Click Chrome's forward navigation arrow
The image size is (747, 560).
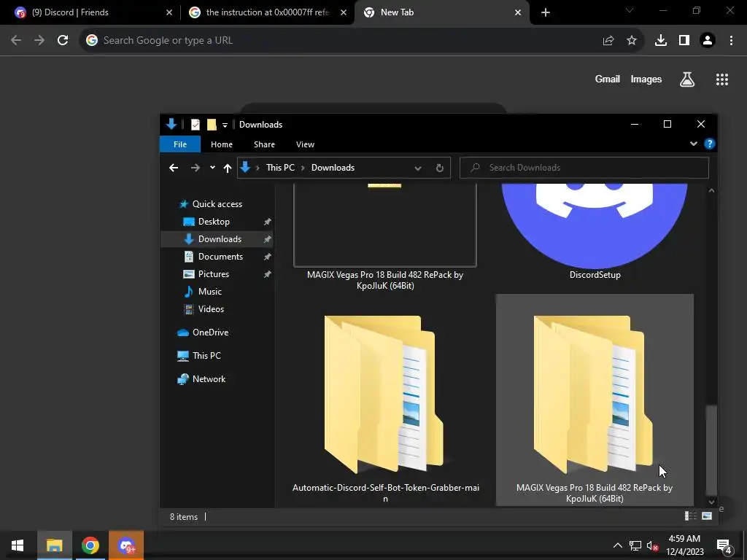tap(39, 41)
